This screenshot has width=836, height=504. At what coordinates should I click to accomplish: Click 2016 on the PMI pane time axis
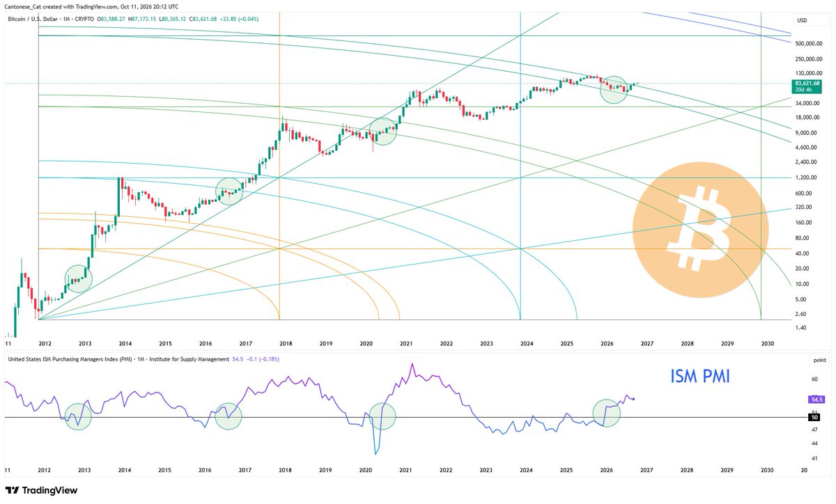(x=206, y=471)
